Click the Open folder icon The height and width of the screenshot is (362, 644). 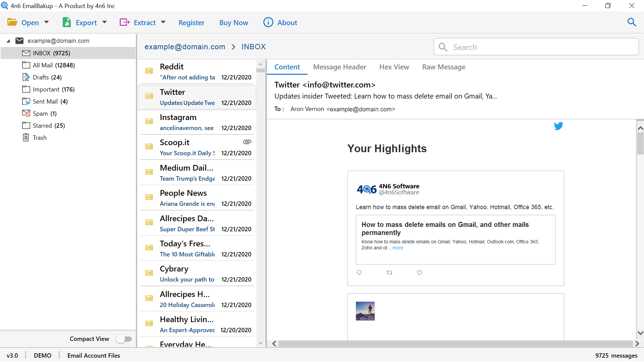point(12,22)
